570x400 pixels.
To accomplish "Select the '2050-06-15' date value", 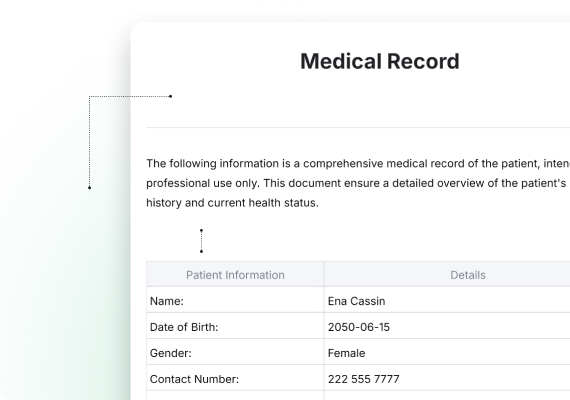I will point(359,327).
